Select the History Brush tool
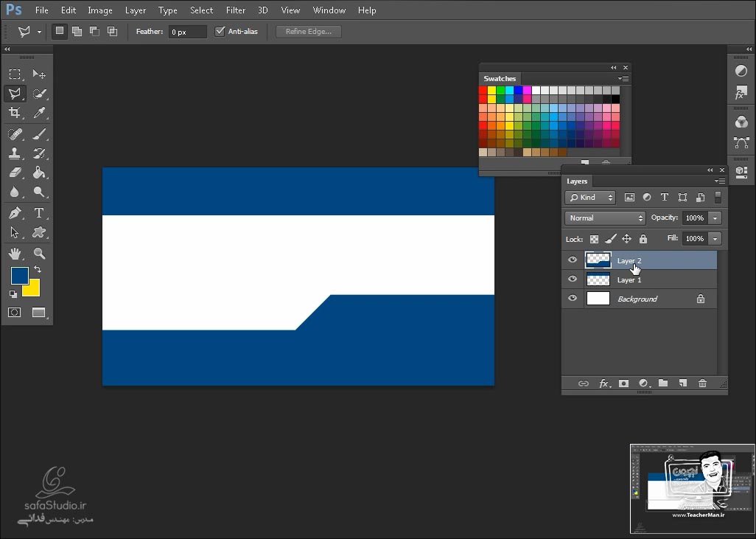Image resolution: width=756 pixels, height=539 pixels. click(x=38, y=153)
